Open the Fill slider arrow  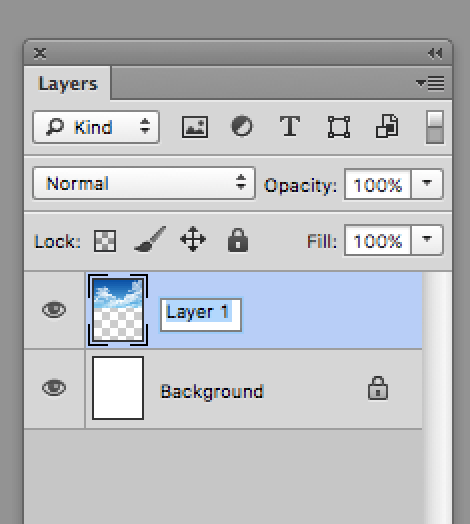point(427,241)
